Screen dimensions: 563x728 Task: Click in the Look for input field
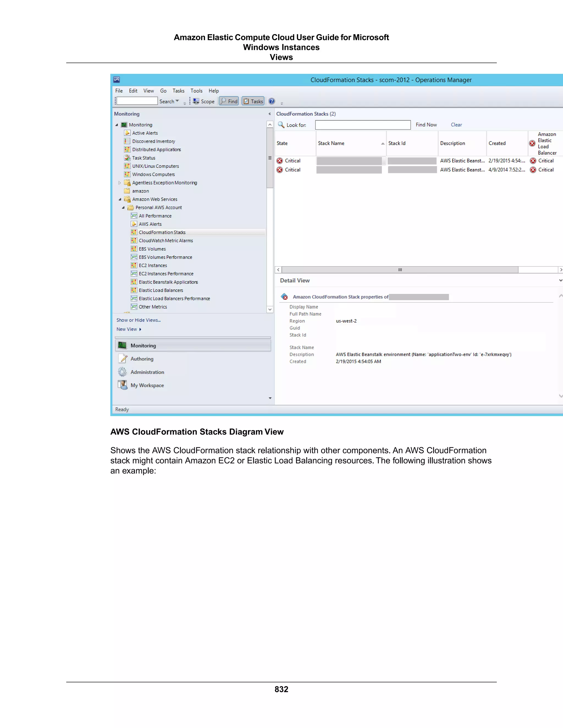pos(363,125)
